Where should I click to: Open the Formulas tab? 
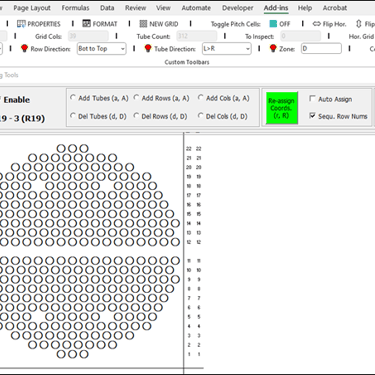click(x=75, y=8)
